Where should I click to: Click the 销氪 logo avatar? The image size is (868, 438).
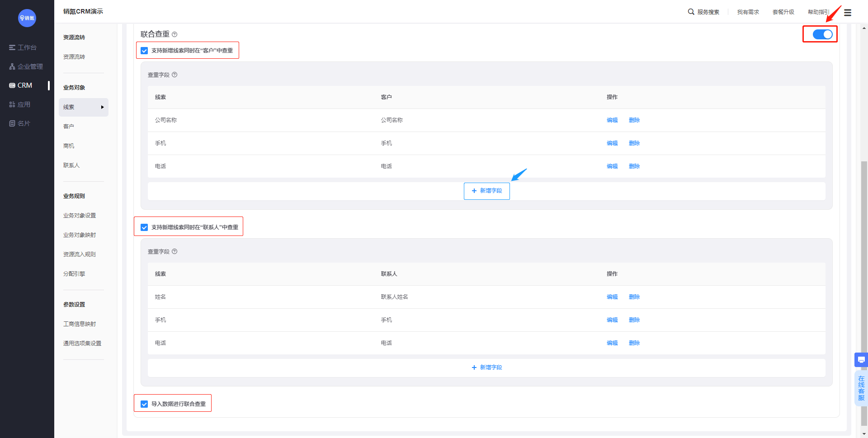(x=27, y=18)
